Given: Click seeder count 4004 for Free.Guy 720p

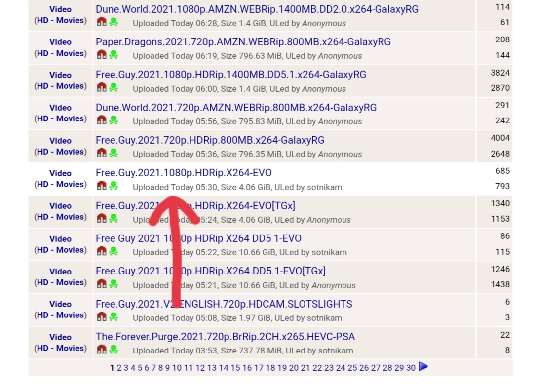Looking at the screenshot, I should pyautogui.click(x=500, y=138).
